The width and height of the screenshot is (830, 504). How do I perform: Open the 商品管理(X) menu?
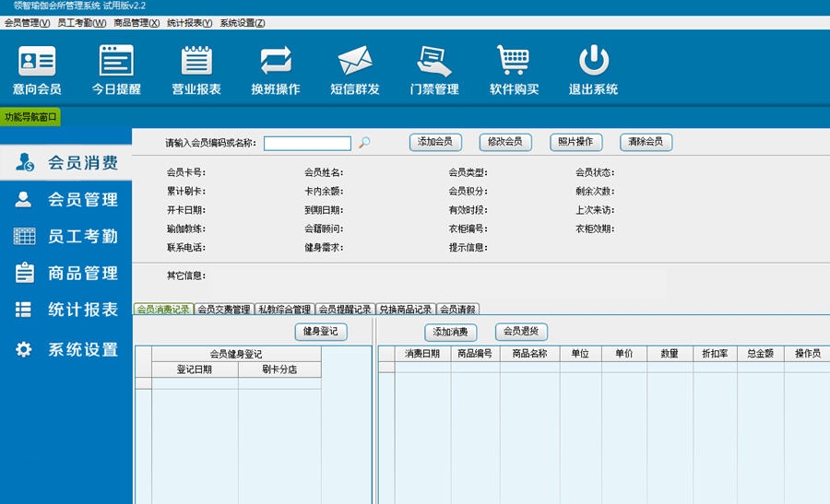[136, 23]
